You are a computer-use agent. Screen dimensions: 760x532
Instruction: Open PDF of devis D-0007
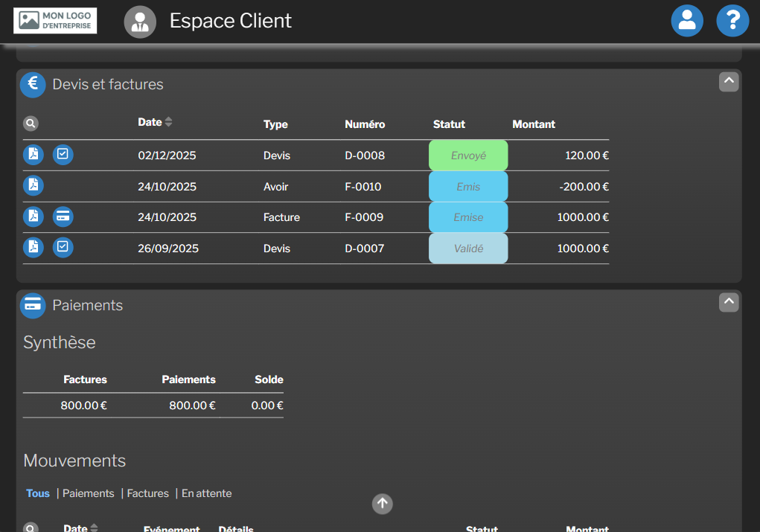pyautogui.click(x=33, y=247)
